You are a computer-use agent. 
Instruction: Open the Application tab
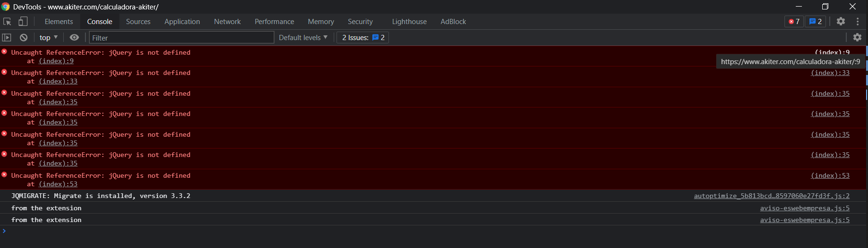coord(182,22)
